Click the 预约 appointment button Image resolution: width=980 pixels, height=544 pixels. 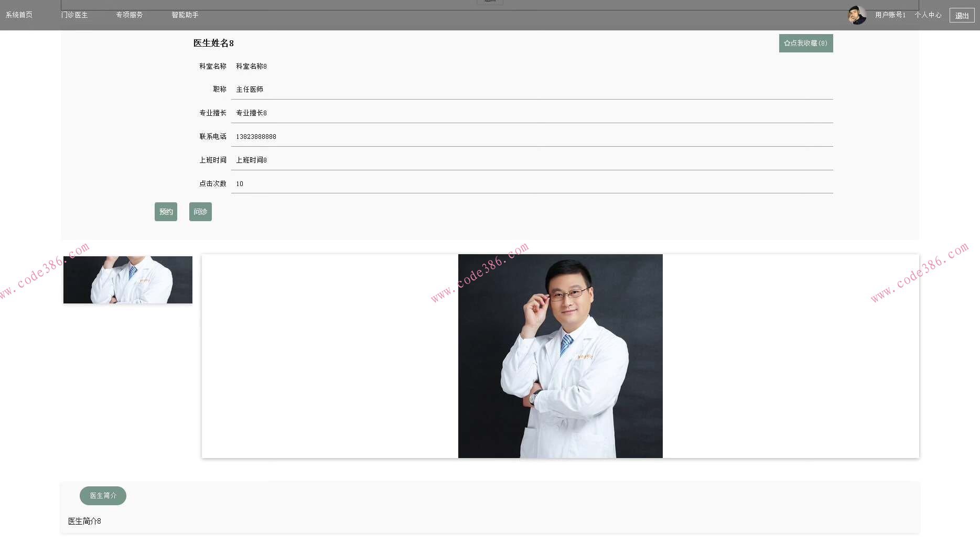166,212
